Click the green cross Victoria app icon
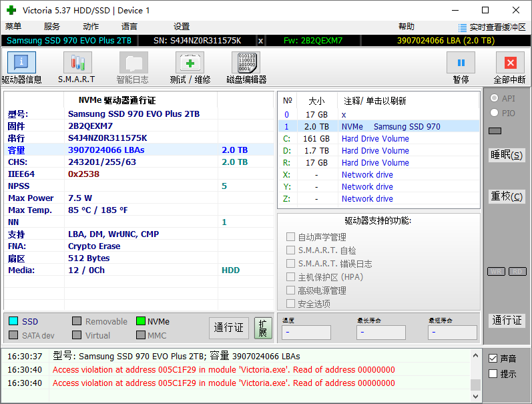Image resolution: width=532 pixels, height=404 pixels. click(x=11, y=10)
